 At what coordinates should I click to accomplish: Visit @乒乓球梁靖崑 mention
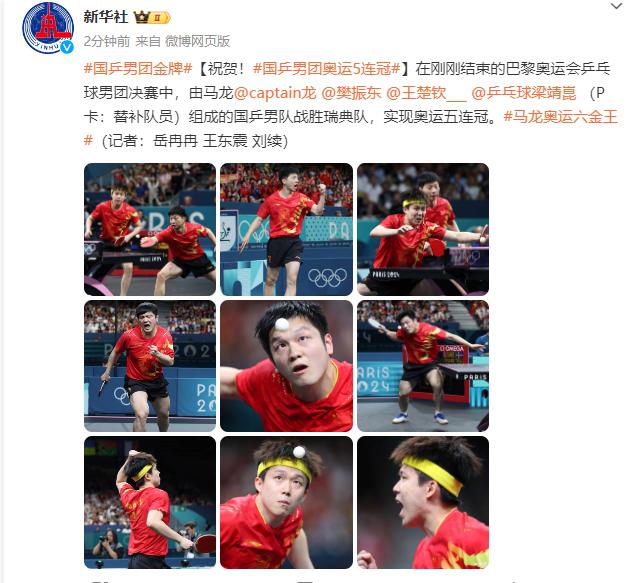point(524,93)
